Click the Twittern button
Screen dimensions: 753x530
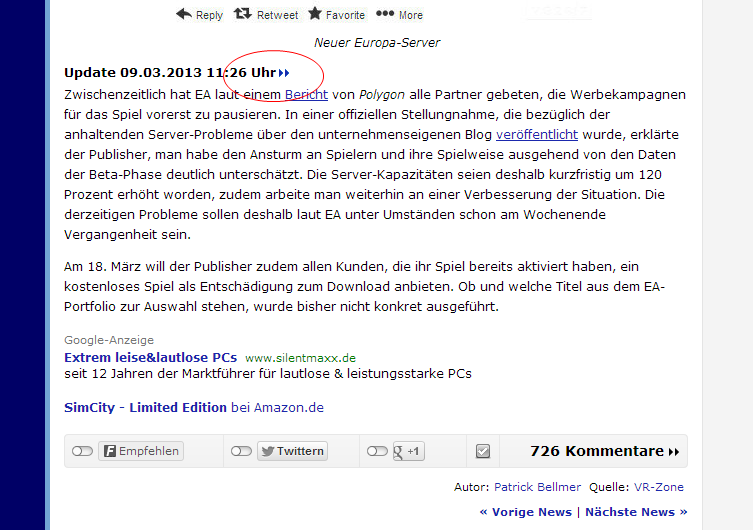point(292,451)
